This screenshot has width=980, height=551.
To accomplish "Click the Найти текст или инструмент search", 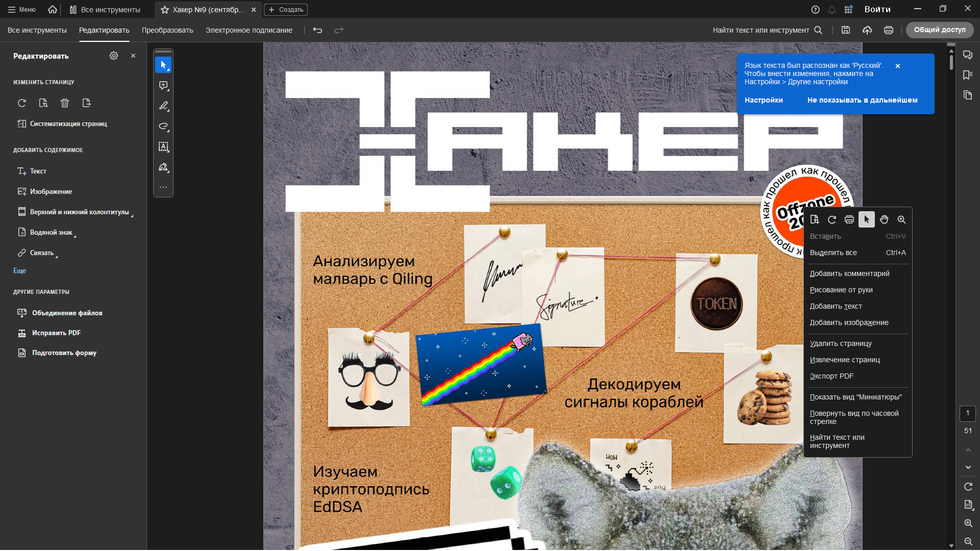I will coord(767,30).
